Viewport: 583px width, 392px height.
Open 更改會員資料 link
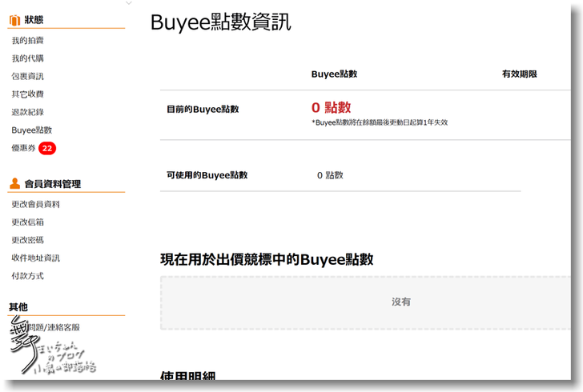point(36,204)
